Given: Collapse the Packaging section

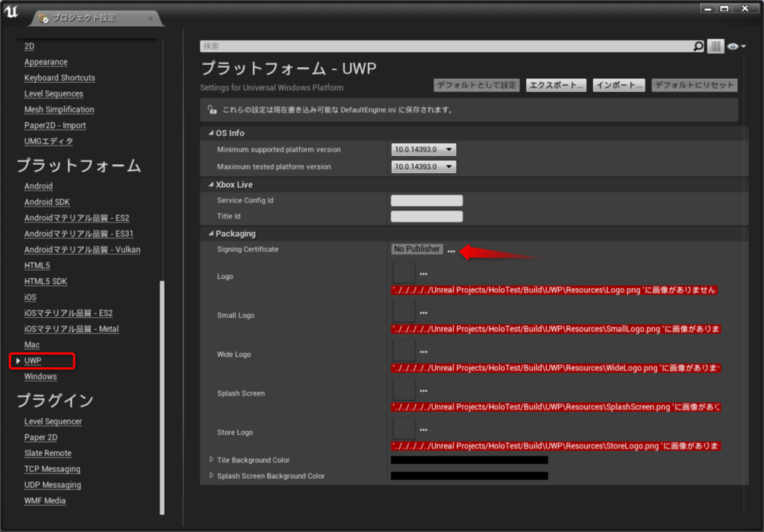Looking at the screenshot, I should 211,234.
